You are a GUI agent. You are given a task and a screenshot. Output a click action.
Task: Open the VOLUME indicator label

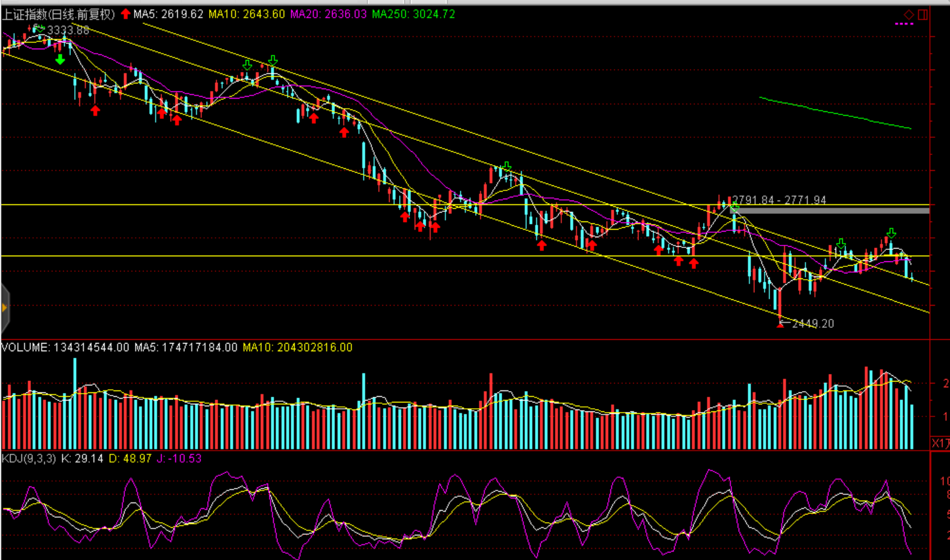pos(25,347)
